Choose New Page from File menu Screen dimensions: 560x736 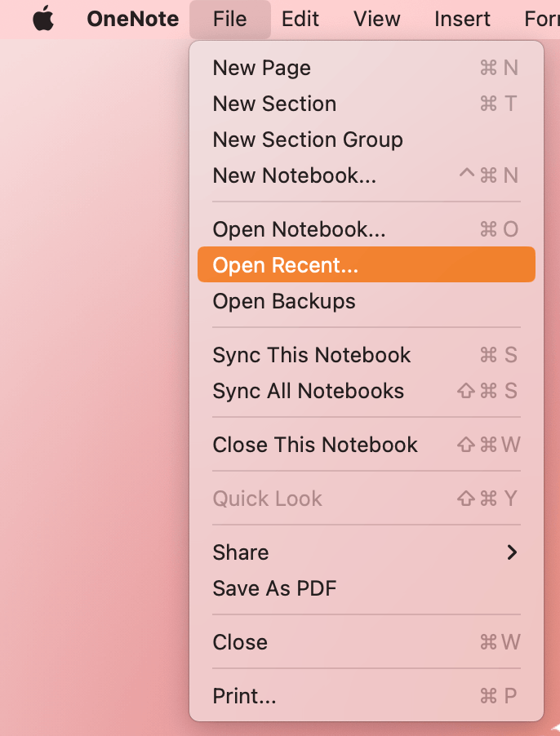pos(262,68)
